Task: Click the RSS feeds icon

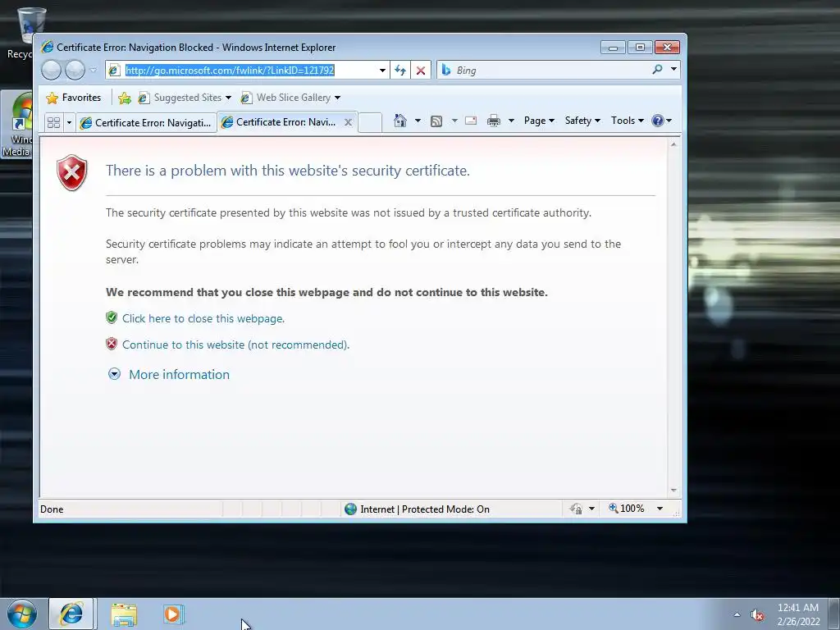Action: click(x=436, y=121)
